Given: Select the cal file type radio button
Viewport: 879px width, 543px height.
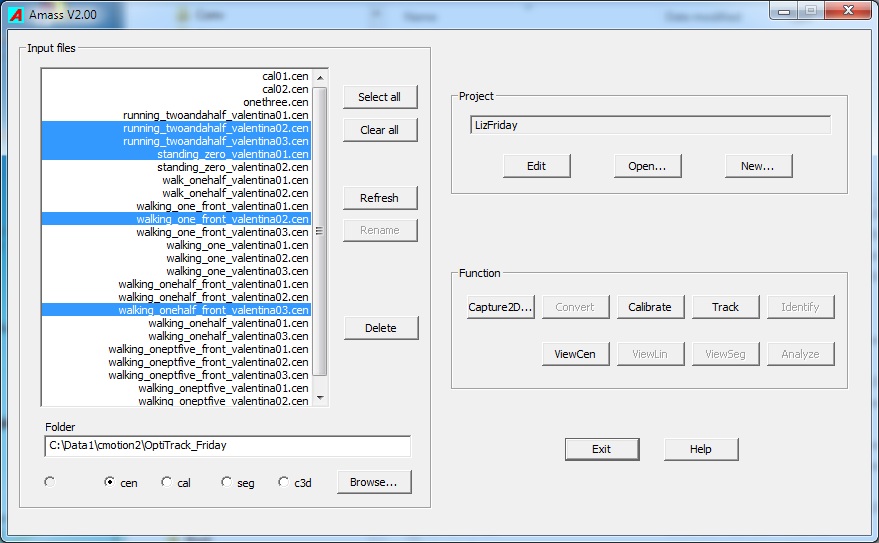Looking at the screenshot, I should click(166, 482).
